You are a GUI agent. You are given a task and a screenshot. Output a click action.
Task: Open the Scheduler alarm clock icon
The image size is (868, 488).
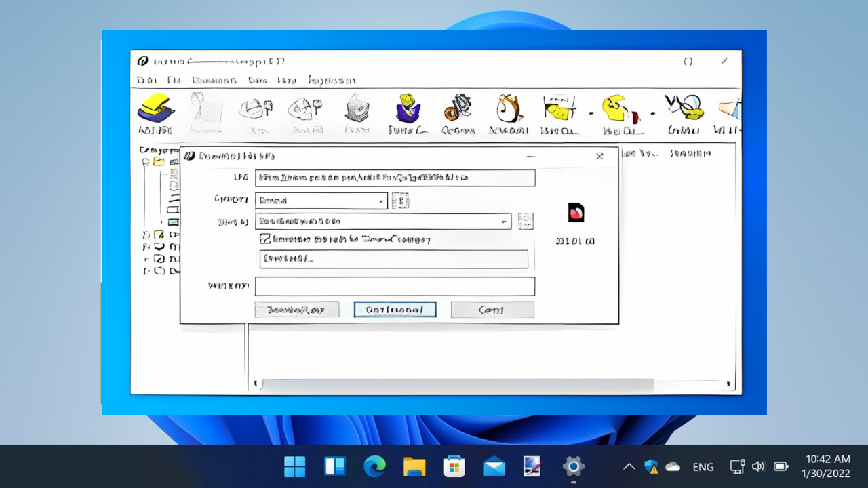[509, 113]
